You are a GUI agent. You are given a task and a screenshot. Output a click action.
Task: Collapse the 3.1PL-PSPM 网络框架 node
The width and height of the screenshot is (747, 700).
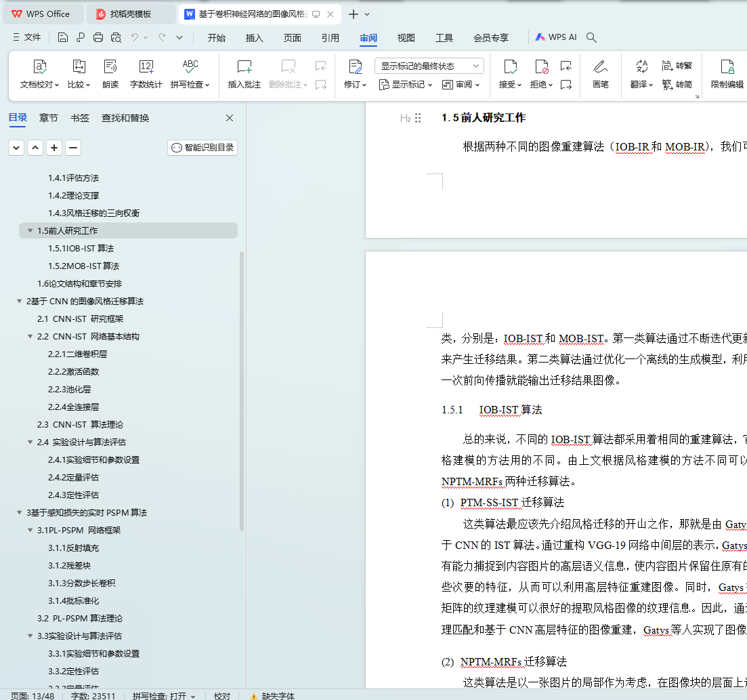30,530
